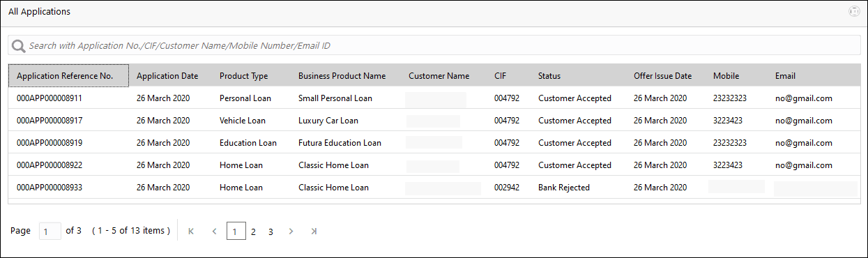Click the Page number input box
Screen dimensions: 868x258
pos(50,231)
